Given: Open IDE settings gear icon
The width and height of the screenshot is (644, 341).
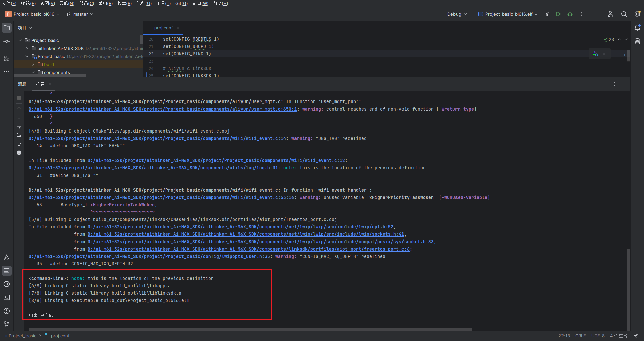Looking at the screenshot, I should click(x=637, y=14).
